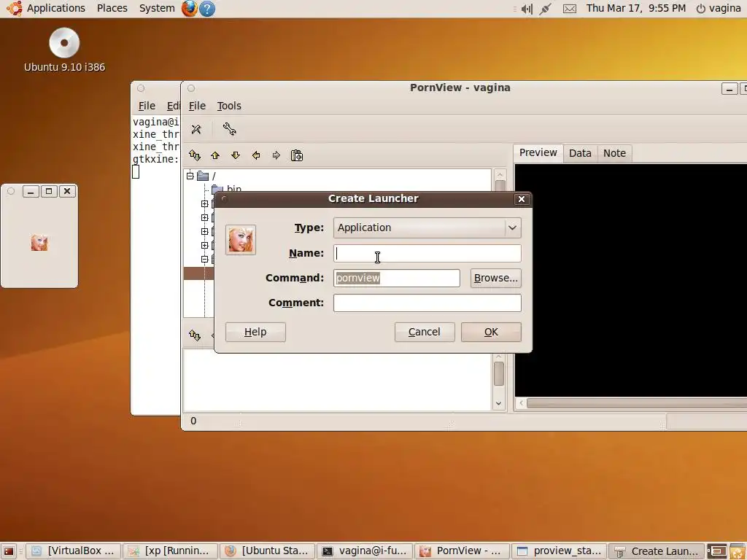Click the Command input field

point(397,278)
